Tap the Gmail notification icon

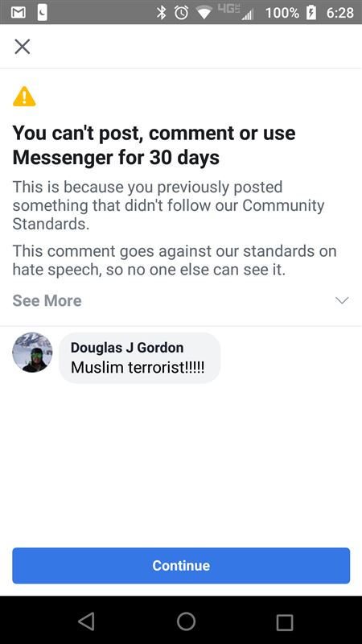(x=19, y=12)
